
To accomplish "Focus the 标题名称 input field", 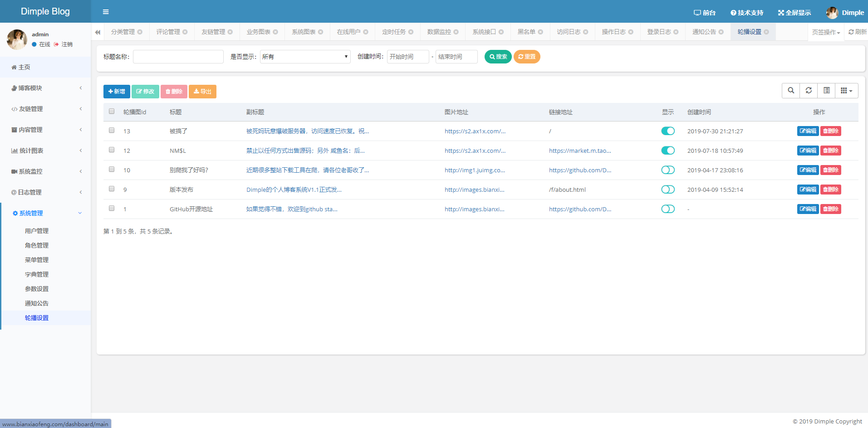I will coord(178,57).
